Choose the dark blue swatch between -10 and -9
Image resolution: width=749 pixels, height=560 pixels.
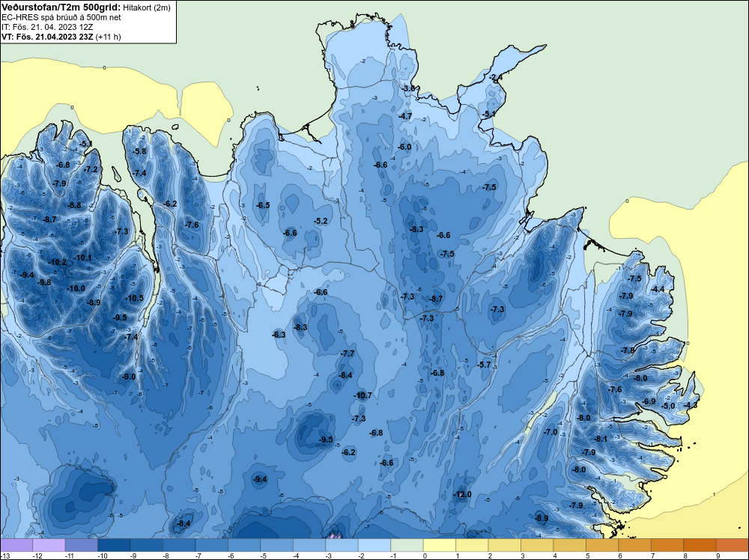[114, 545]
